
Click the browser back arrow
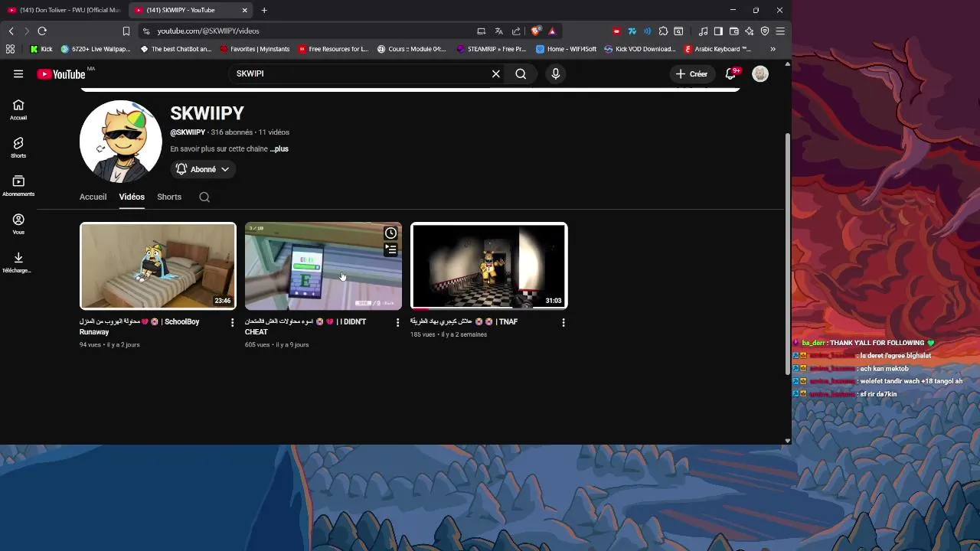[x=11, y=31]
